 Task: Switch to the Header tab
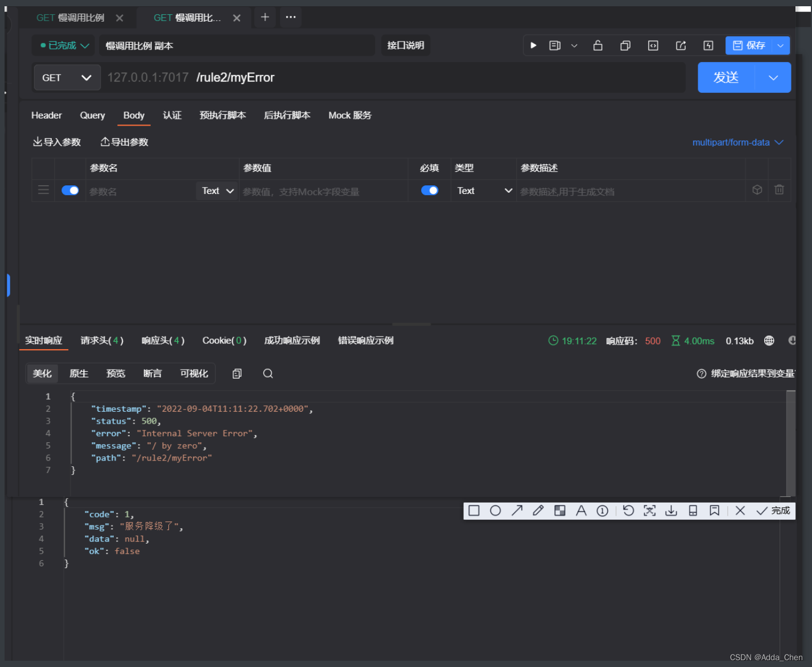tap(47, 115)
